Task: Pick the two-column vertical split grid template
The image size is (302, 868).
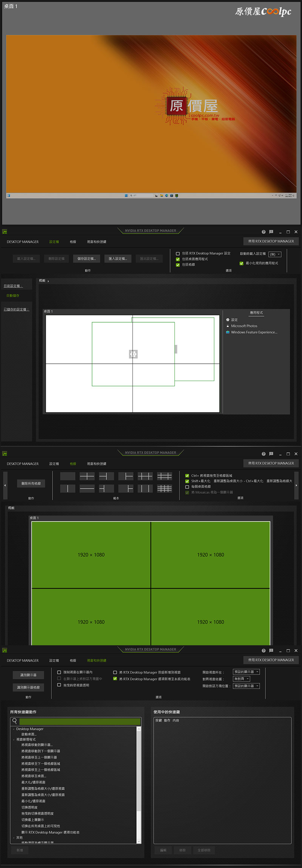Action: [x=68, y=489]
